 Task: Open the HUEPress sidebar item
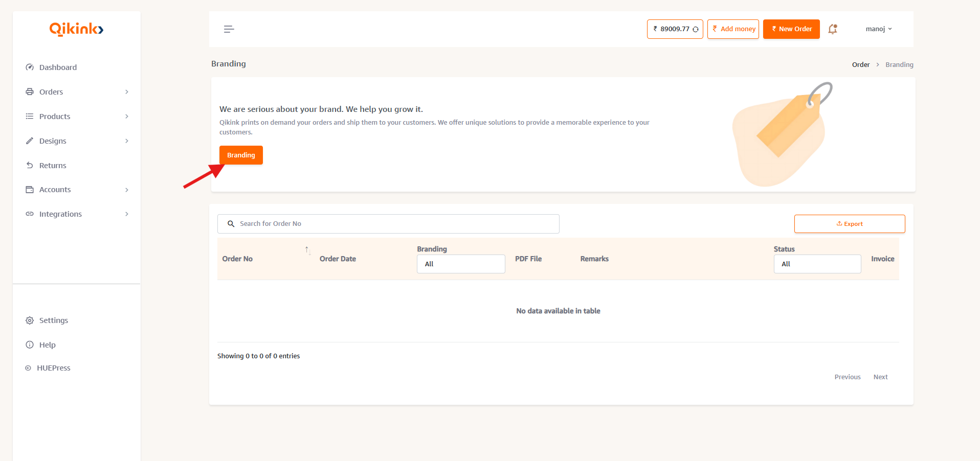pos(53,368)
